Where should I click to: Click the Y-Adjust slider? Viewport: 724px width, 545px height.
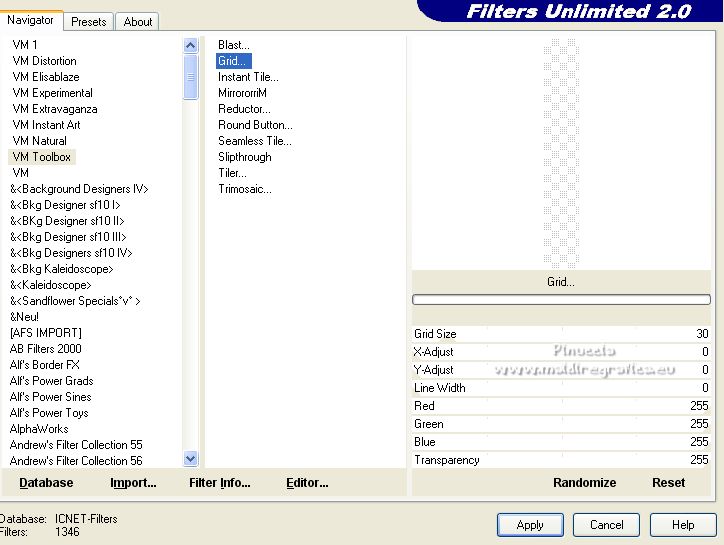click(561, 369)
